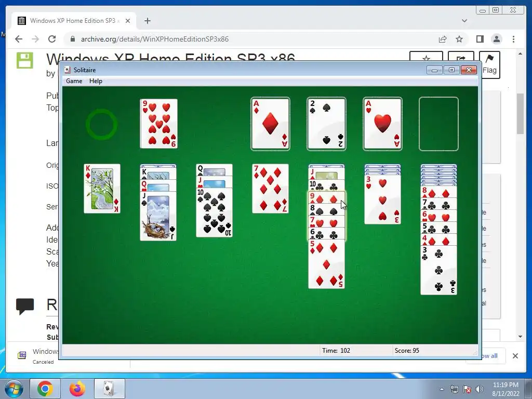The width and height of the screenshot is (532, 399).
Task: Open the volume control in system tray
Action: (480, 389)
